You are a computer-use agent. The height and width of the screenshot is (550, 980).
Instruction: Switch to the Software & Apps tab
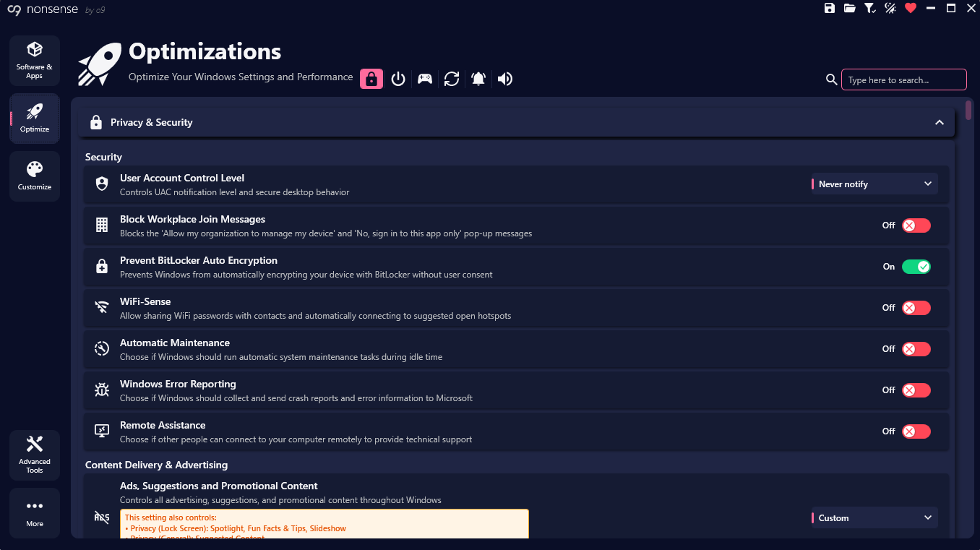point(35,61)
